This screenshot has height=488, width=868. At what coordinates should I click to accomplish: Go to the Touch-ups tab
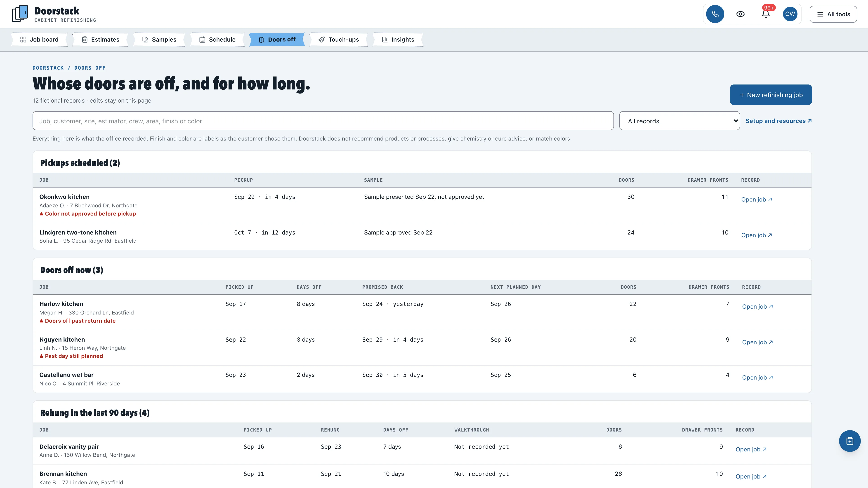tap(339, 39)
